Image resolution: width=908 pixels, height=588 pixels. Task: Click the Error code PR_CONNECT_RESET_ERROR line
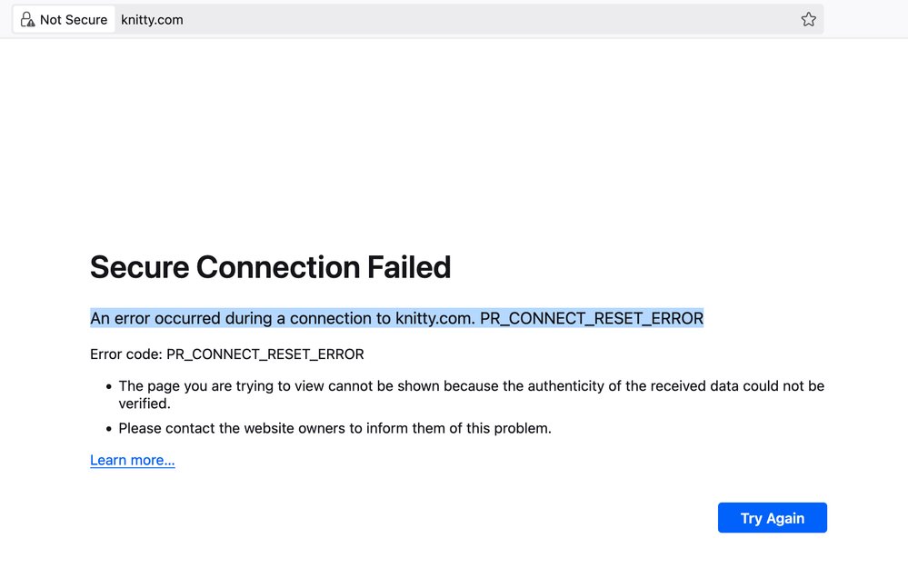point(226,354)
